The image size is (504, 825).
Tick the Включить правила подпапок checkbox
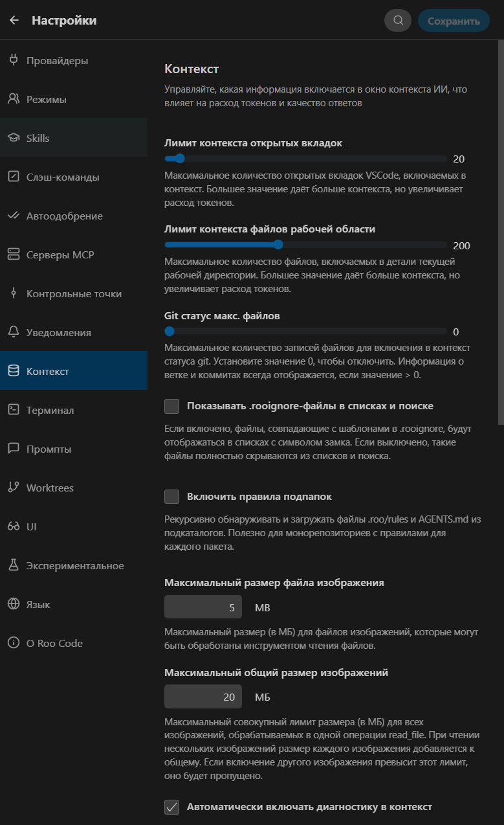pyautogui.click(x=172, y=497)
